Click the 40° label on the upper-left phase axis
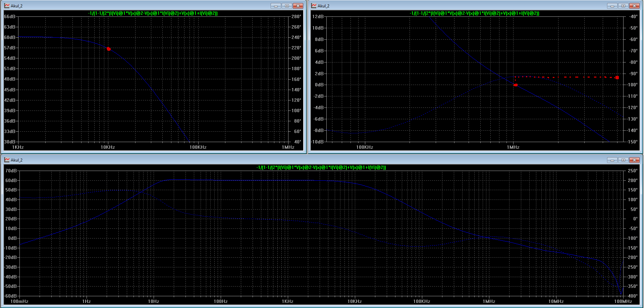This screenshot has width=644, height=308. click(298, 142)
